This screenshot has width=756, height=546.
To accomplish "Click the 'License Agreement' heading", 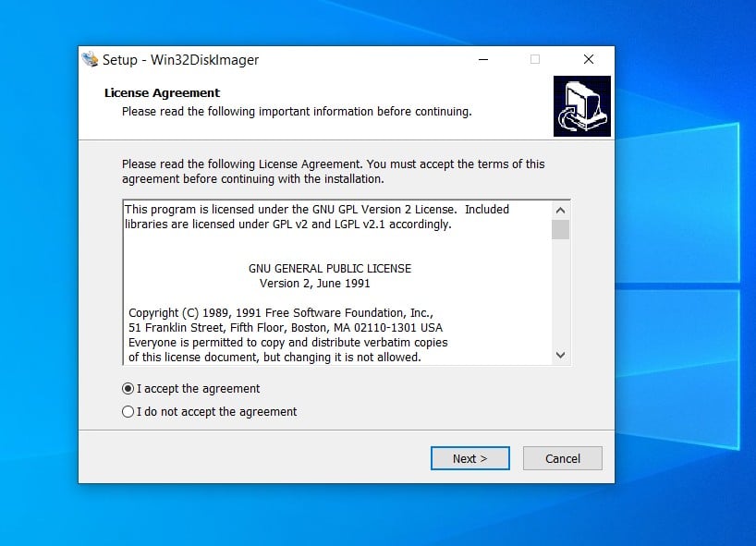I will pyautogui.click(x=162, y=92).
